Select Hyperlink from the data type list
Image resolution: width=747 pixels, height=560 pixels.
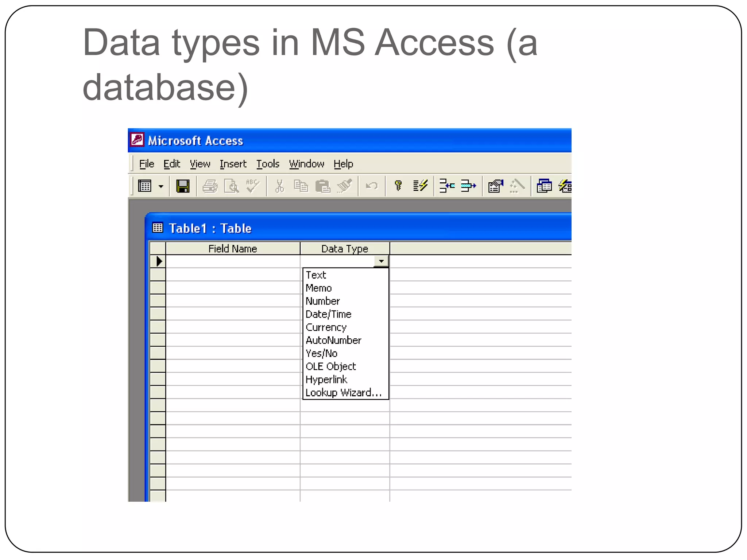click(345, 380)
